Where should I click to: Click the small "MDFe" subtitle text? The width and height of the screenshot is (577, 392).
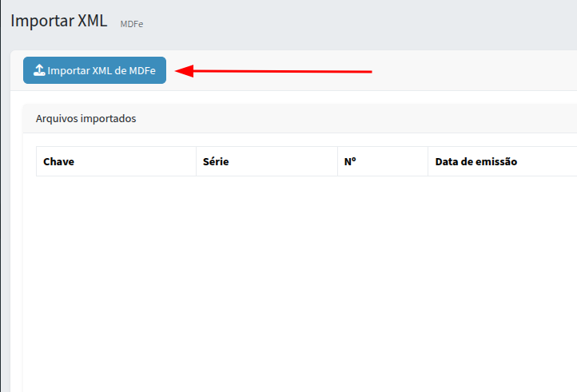coord(132,24)
